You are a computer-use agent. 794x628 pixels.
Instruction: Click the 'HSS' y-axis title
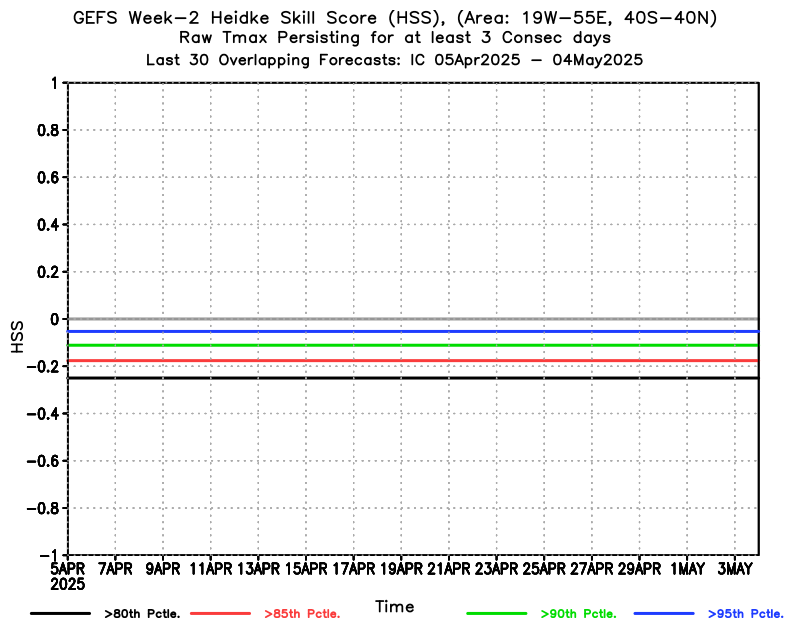[17, 337]
